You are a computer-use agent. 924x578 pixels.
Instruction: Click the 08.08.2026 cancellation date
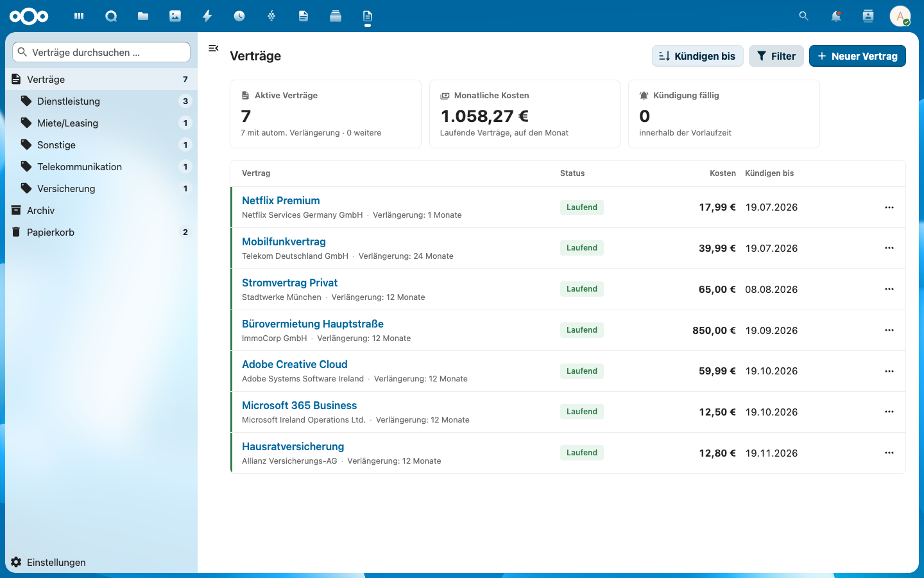point(771,290)
